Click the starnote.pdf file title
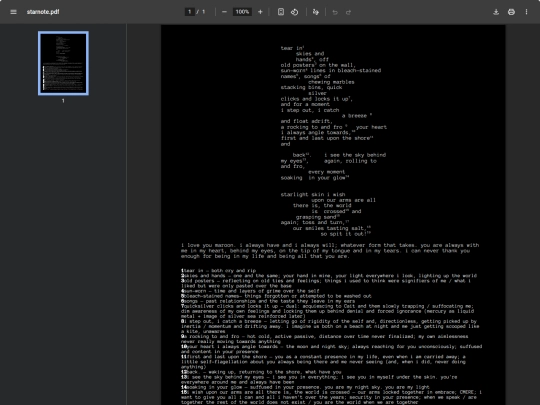The image size is (540, 405). coord(43,12)
